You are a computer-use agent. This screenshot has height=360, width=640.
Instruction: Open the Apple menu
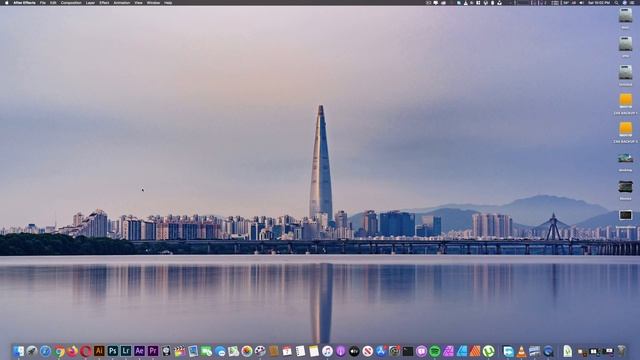click(7, 2)
